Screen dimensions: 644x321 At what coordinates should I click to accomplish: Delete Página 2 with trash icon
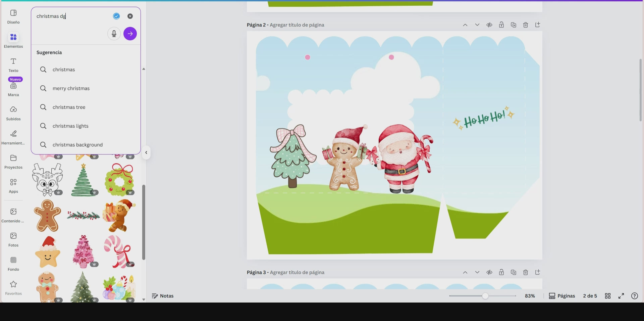(526, 25)
